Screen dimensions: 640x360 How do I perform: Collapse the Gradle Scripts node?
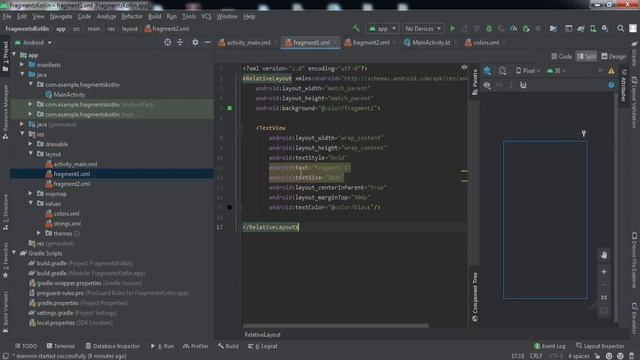(x=14, y=253)
